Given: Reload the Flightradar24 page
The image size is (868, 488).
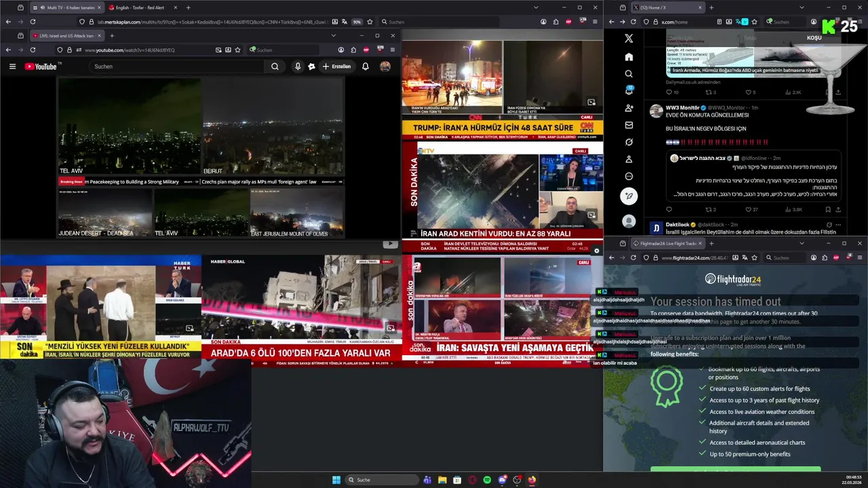Looking at the screenshot, I should pyautogui.click(x=633, y=258).
